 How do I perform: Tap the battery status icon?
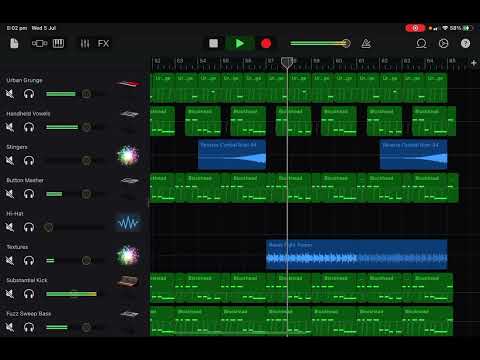click(467, 28)
